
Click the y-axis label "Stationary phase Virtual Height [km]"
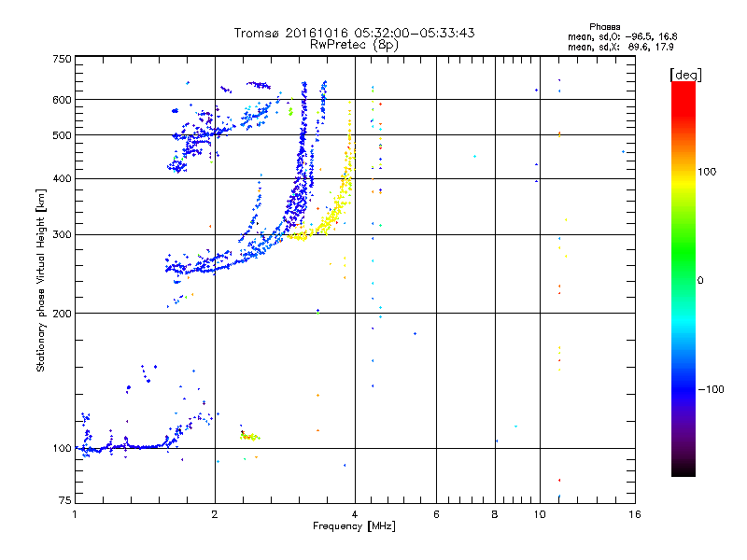click(x=40, y=281)
